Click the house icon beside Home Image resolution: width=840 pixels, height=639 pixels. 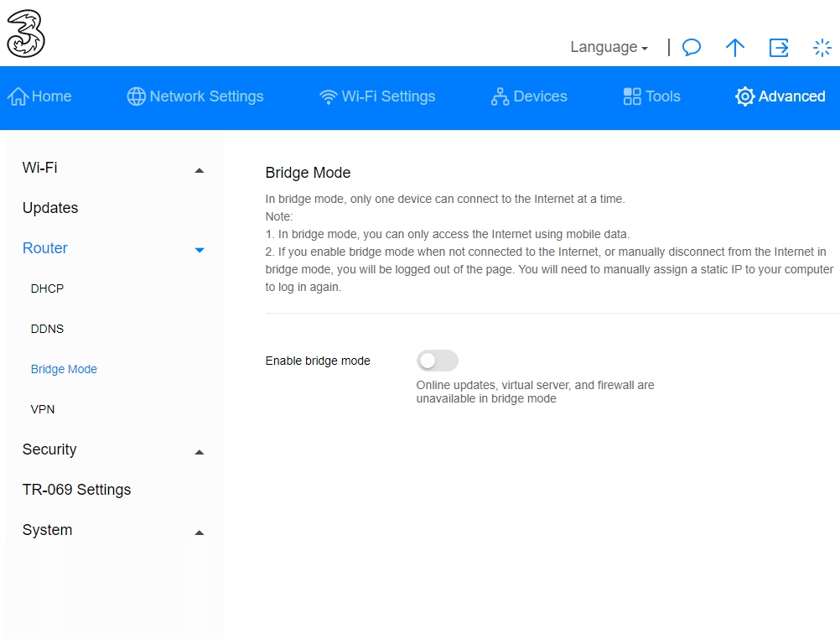18,96
